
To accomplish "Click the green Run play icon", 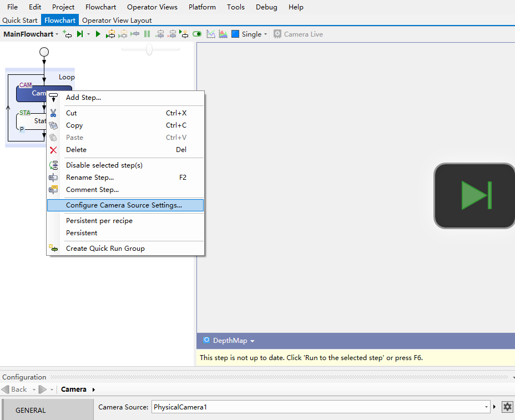I will (98, 34).
